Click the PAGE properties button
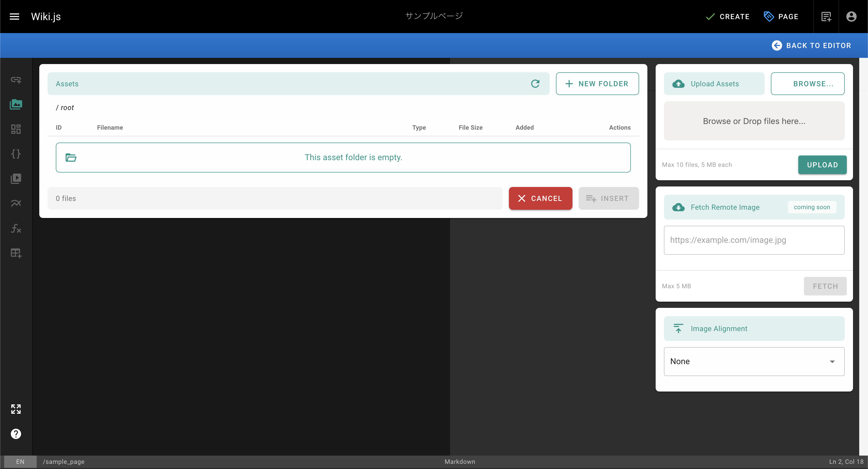 tap(781, 17)
